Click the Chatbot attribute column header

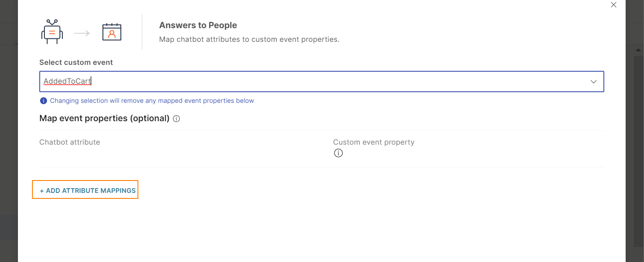[70, 142]
